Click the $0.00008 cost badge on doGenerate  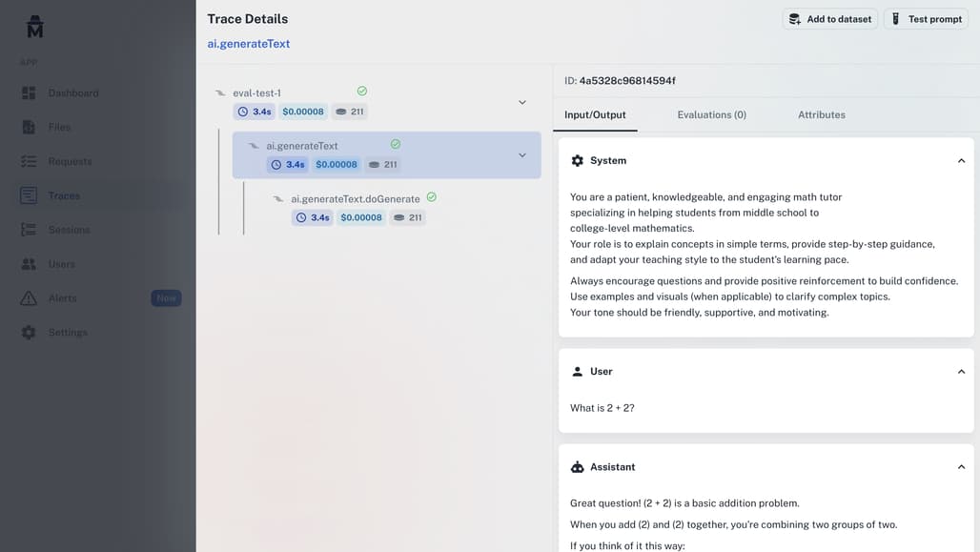[361, 217]
